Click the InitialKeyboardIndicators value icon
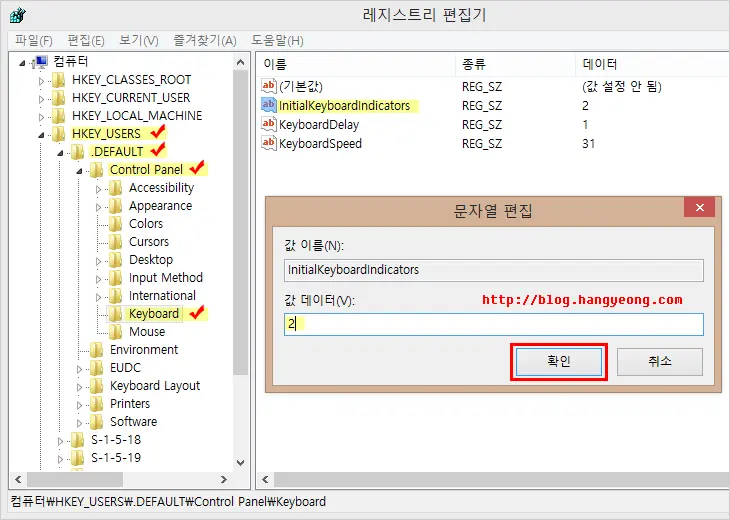Screen dimensions: 730x520 [x=269, y=105]
